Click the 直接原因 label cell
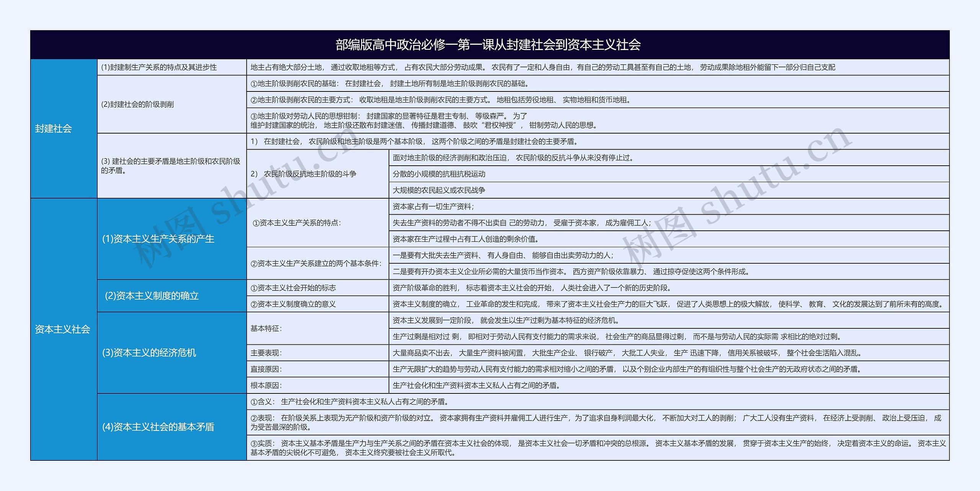The height and width of the screenshot is (491, 980). [318, 369]
